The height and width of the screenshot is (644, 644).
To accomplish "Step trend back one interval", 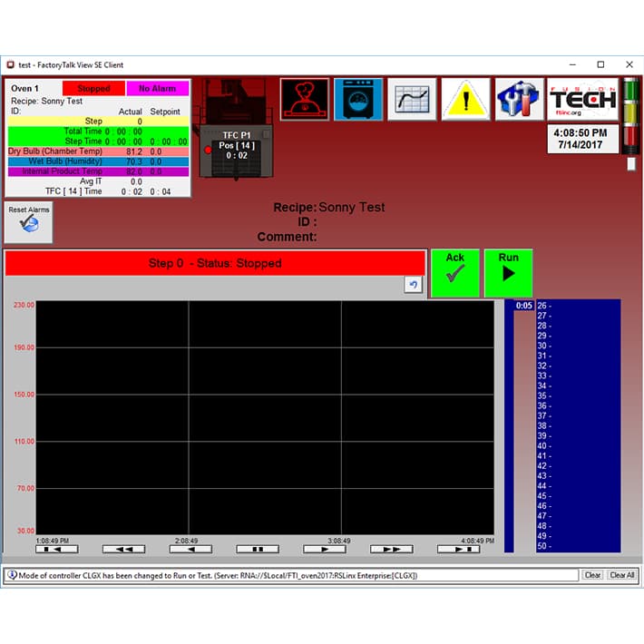I will pyautogui.click(x=190, y=549).
